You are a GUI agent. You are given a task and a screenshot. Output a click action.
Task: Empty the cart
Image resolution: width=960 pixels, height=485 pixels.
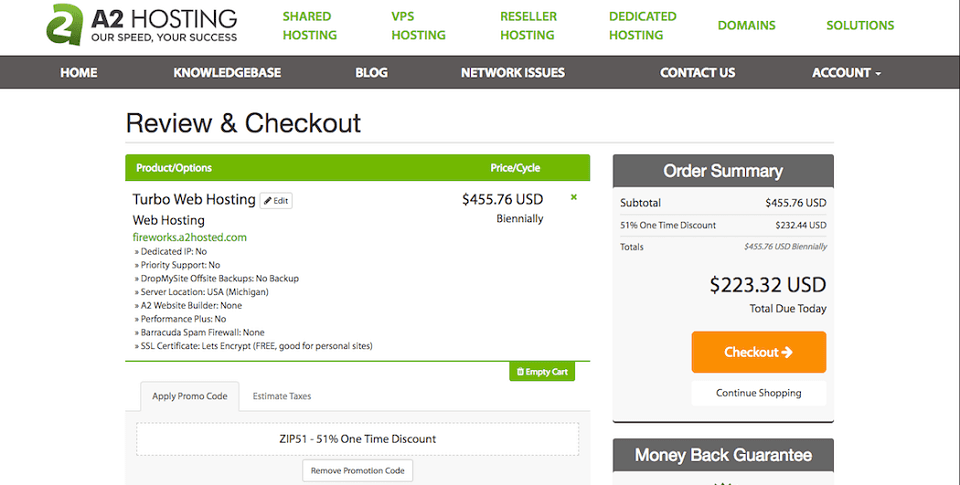click(x=542, y=372)
